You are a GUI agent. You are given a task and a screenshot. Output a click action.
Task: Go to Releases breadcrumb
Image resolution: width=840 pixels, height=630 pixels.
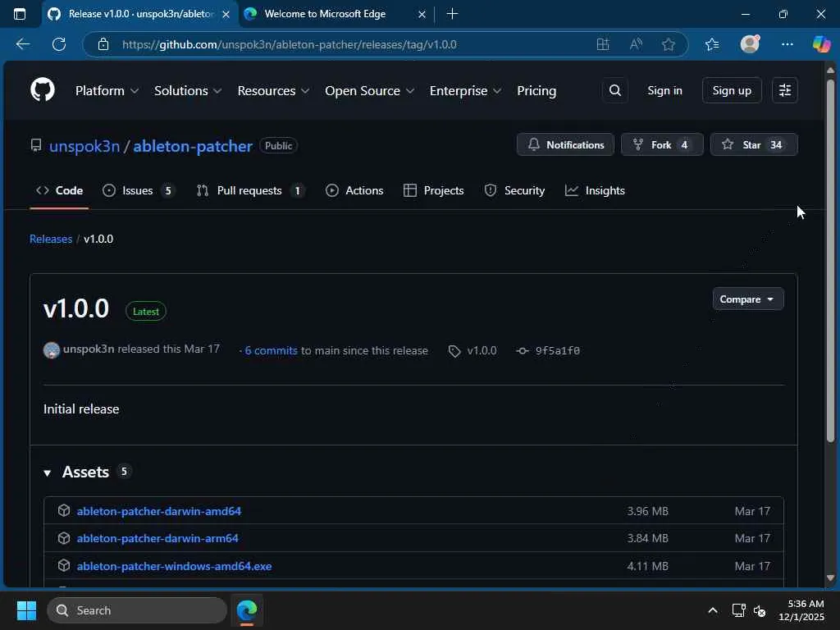51,239
